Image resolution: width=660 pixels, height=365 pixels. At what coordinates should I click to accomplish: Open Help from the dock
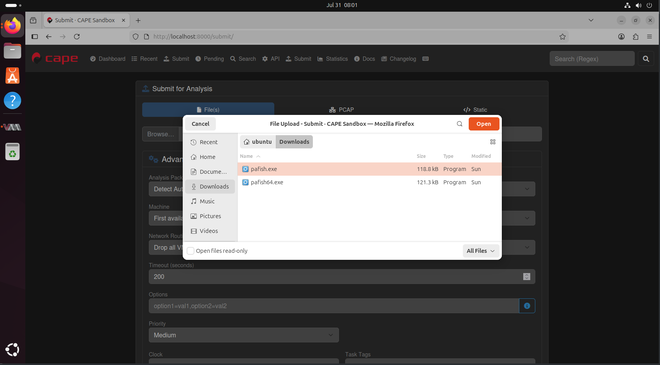(x=12, y=101)
